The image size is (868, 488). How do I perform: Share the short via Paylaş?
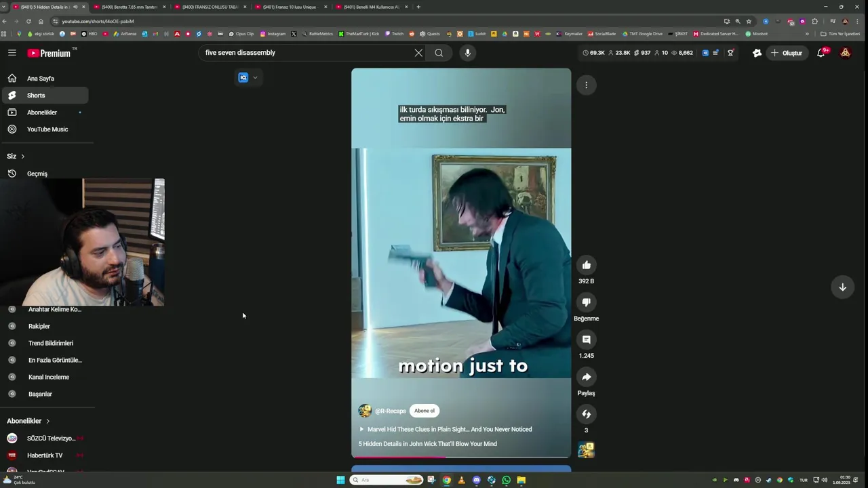point(587,377)
